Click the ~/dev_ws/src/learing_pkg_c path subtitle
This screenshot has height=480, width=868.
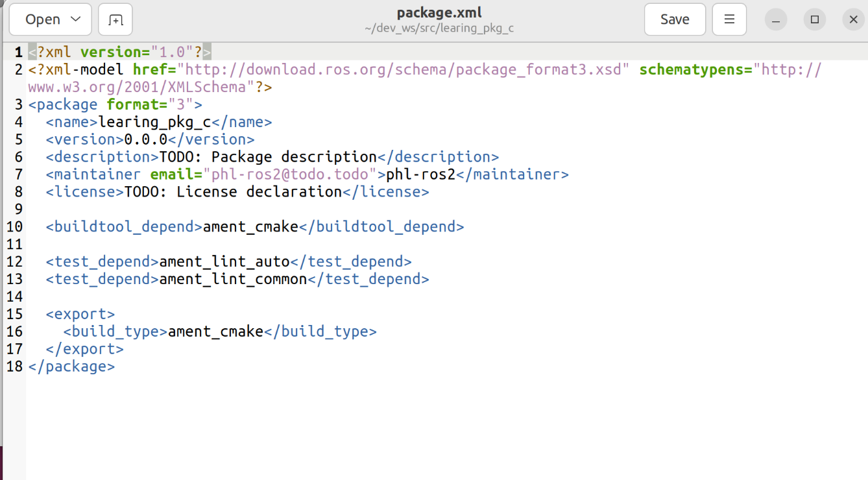(x=439, y=29)
